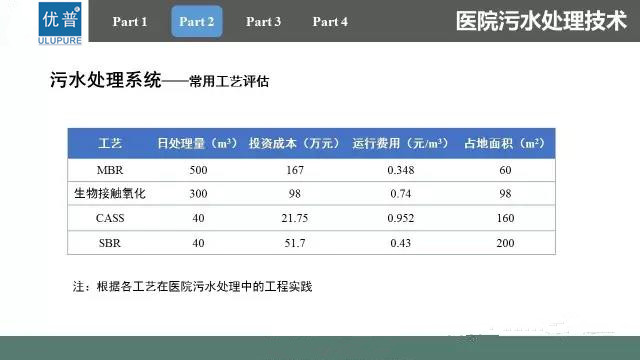
Task: Click the CASS row label
Action: tap(110, 218)
